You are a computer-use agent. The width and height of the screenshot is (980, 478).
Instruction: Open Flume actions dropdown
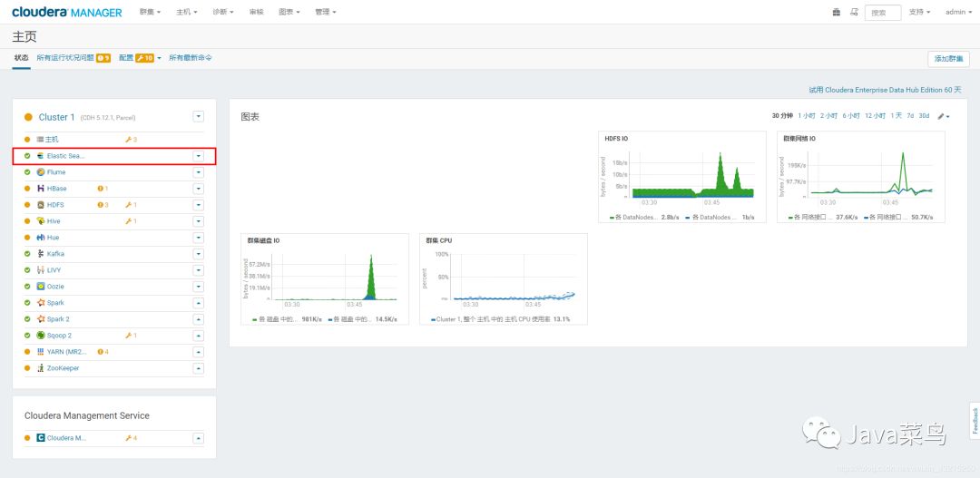tap(199, 171)
